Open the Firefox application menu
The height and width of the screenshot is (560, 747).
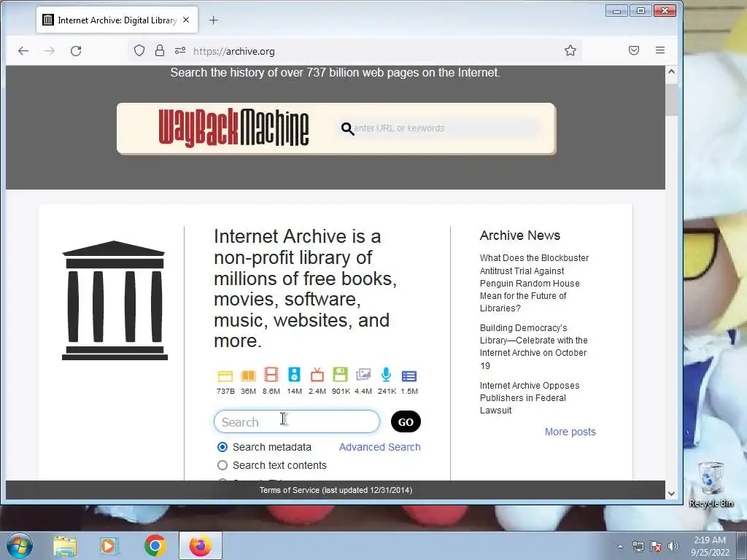pos(659,50)
